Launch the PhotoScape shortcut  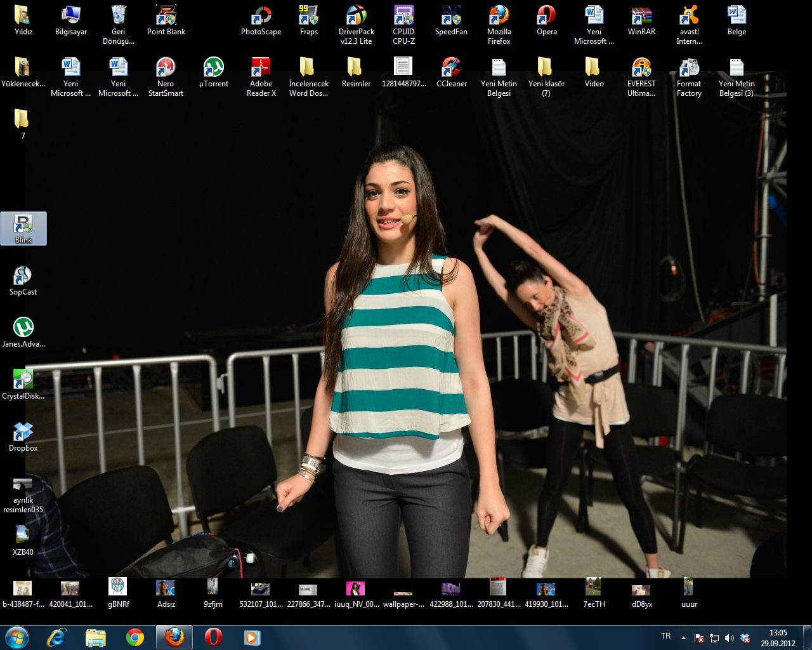[x=261, y=20]
